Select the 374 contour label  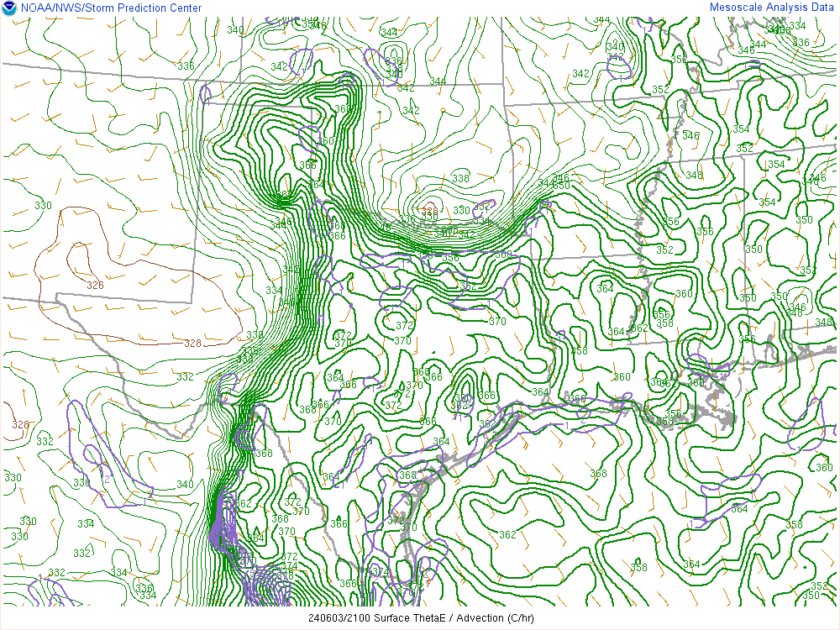coord(380,572)
